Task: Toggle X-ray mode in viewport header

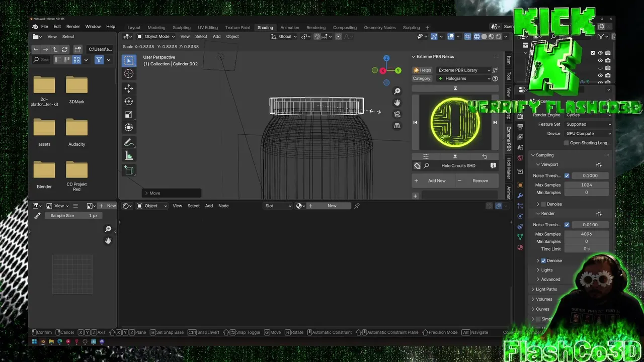Action: pos(467,36)
